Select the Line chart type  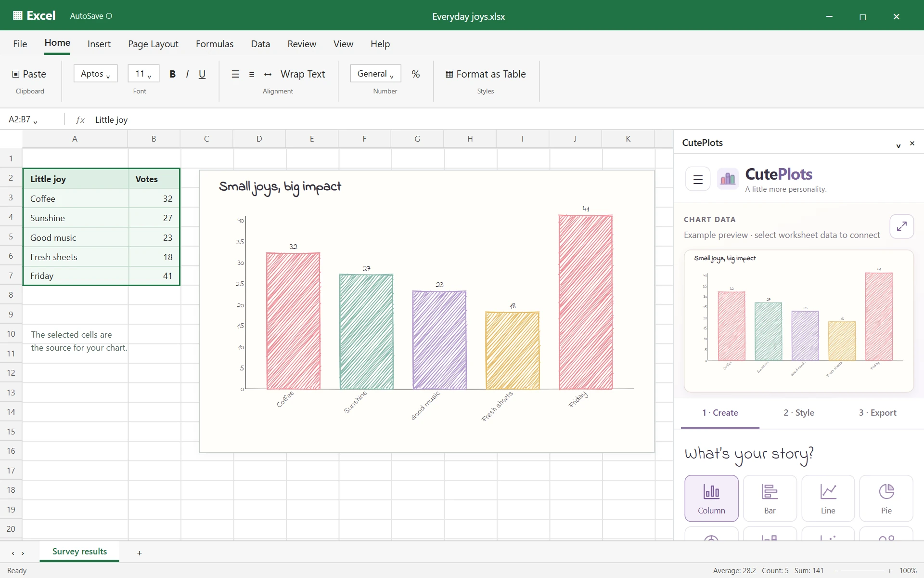(x=828, y=498)
